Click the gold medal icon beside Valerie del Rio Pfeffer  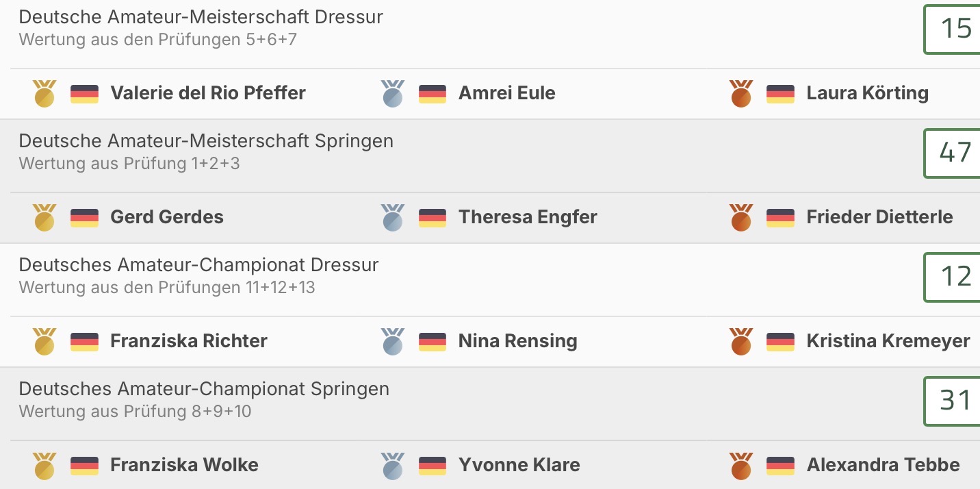45,94
